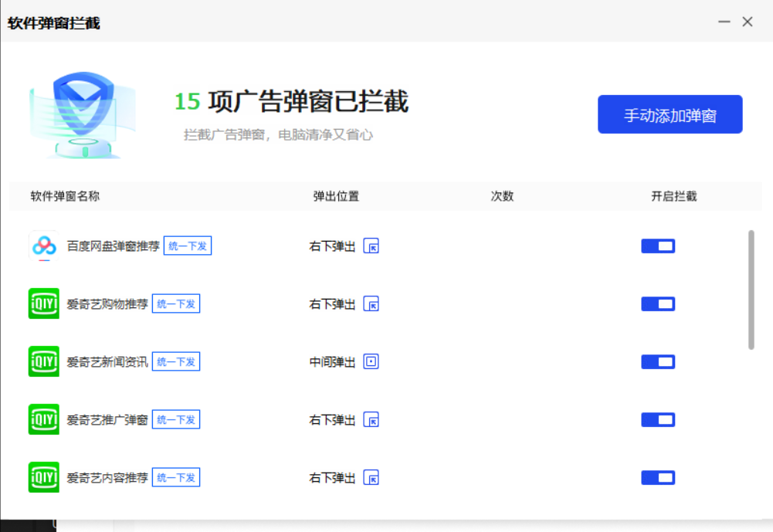Click the blue shield logo
Viewport: 773px width, 532px height.
pyautogui.click(x=83, y=114)
